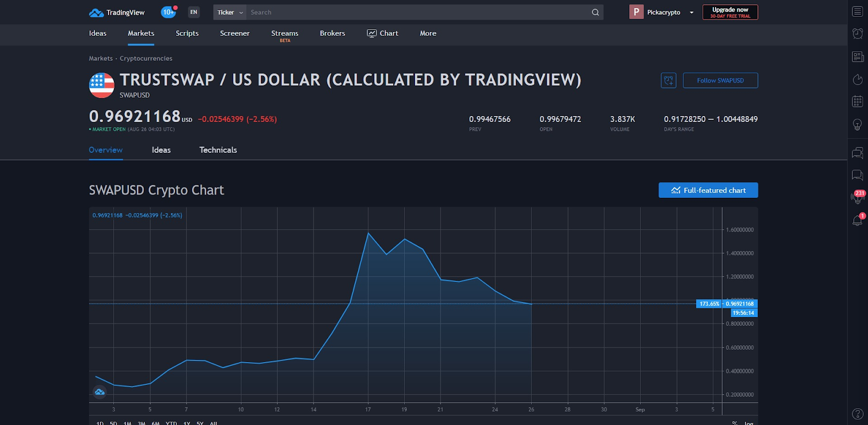The width and height of the screenshot is (868, 425).
Task: Click the SWAPUSD Crypto Chart heading
Action: pos(156,190)
